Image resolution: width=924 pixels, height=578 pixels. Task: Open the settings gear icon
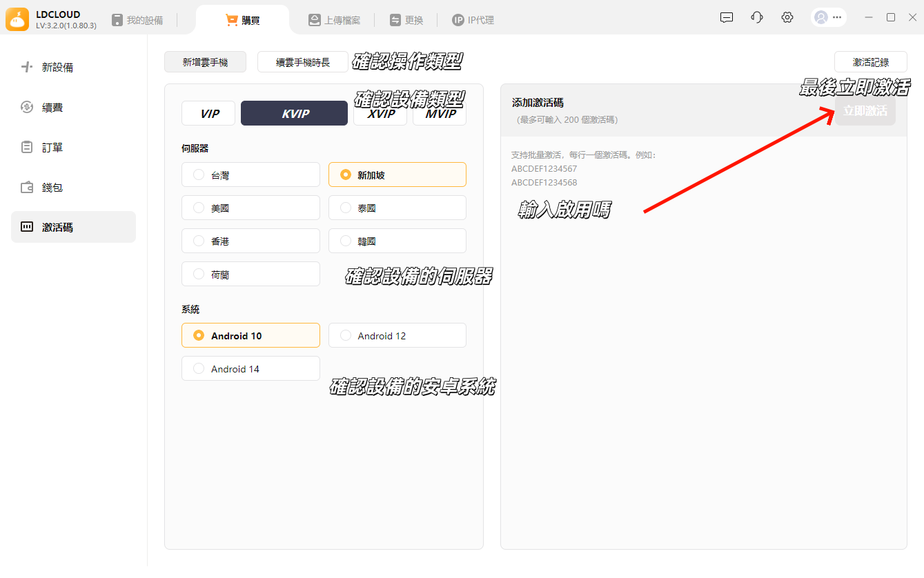787,18
